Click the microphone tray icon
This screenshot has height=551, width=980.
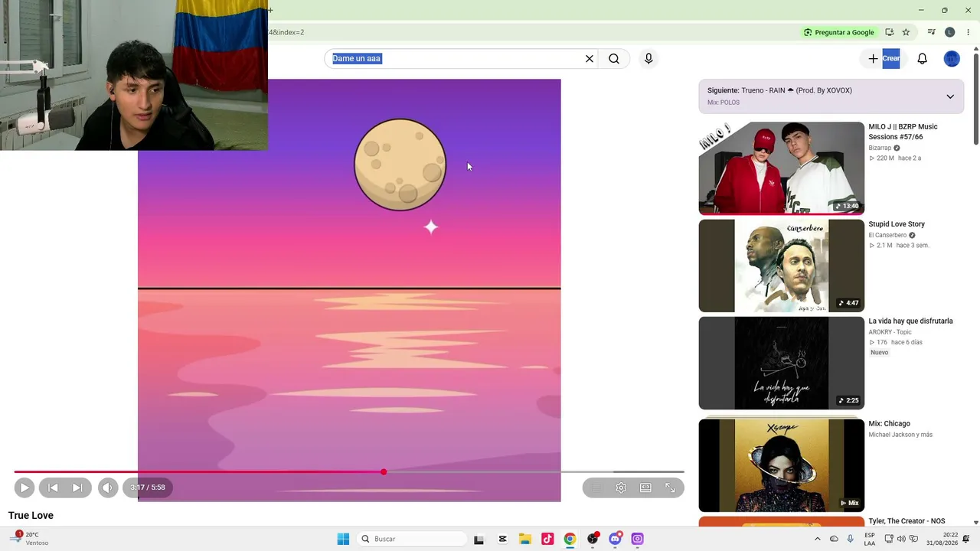pos(850,539)
